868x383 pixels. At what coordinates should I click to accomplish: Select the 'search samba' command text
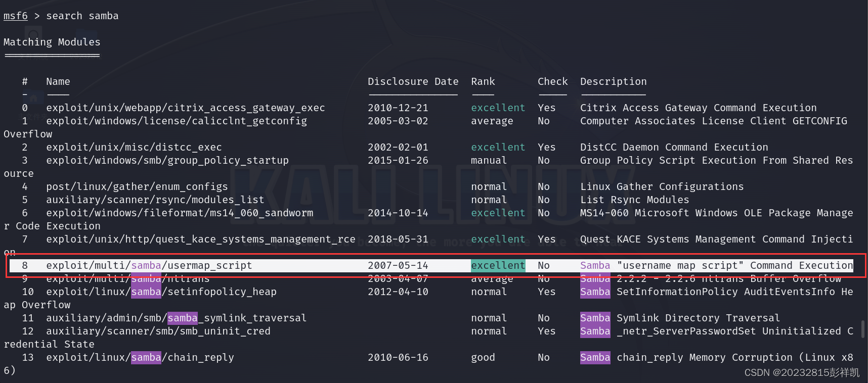click(x=82, y=16)
